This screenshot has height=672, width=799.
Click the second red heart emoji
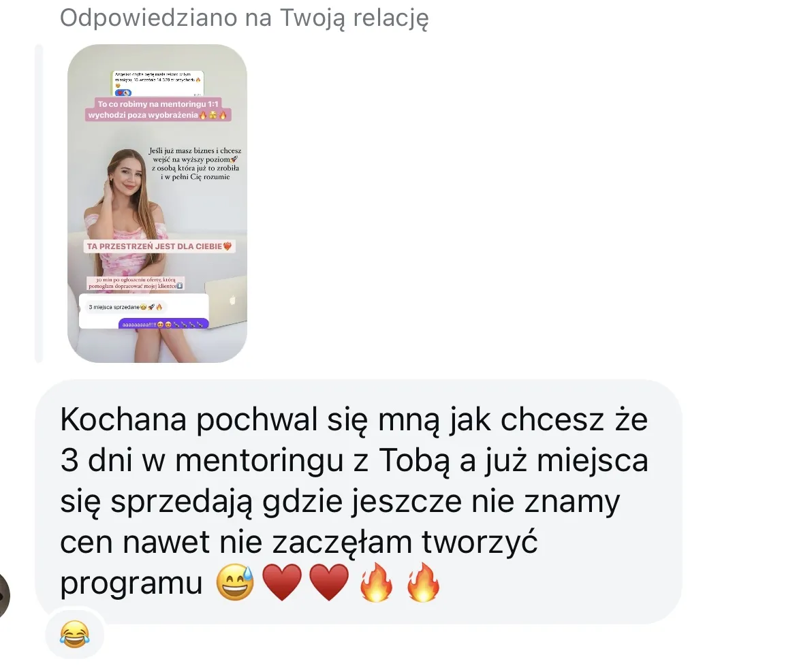(x=329, y=582)
